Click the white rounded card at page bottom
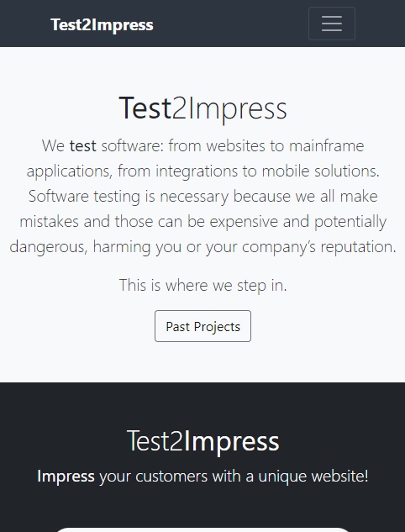 [202, 529]
